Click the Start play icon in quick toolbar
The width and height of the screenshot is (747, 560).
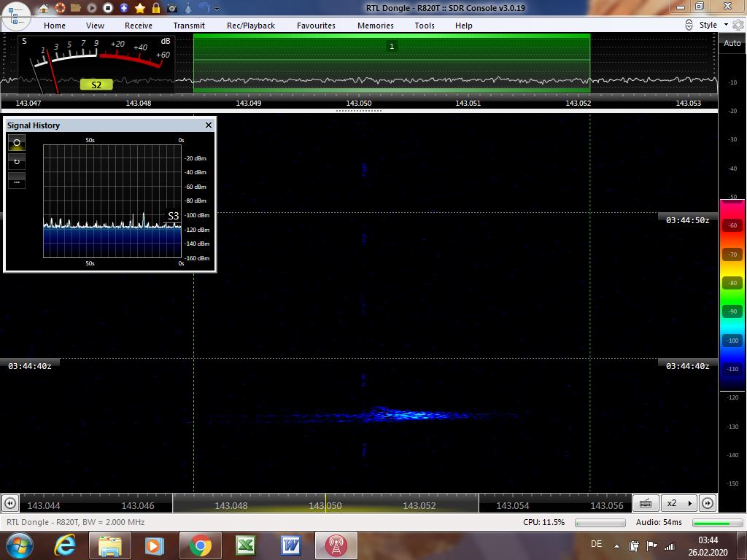click(92, 8)
